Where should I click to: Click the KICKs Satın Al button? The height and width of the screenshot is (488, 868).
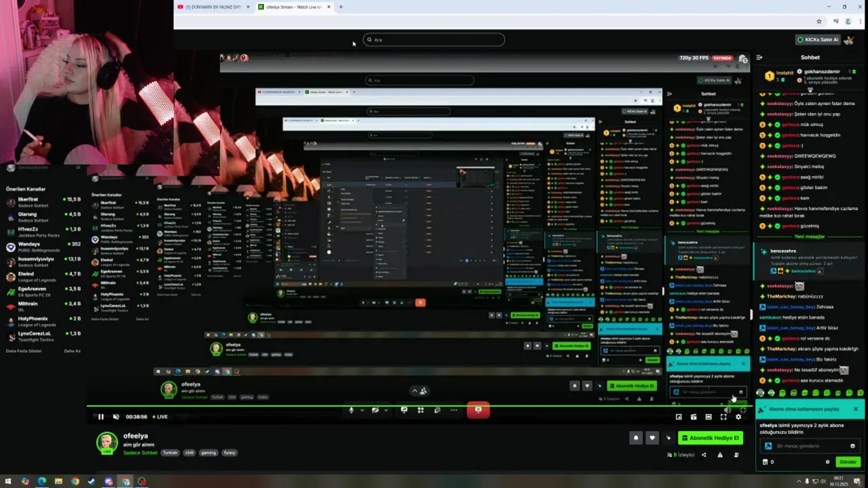pyautogui.click(x=818, y=39)
